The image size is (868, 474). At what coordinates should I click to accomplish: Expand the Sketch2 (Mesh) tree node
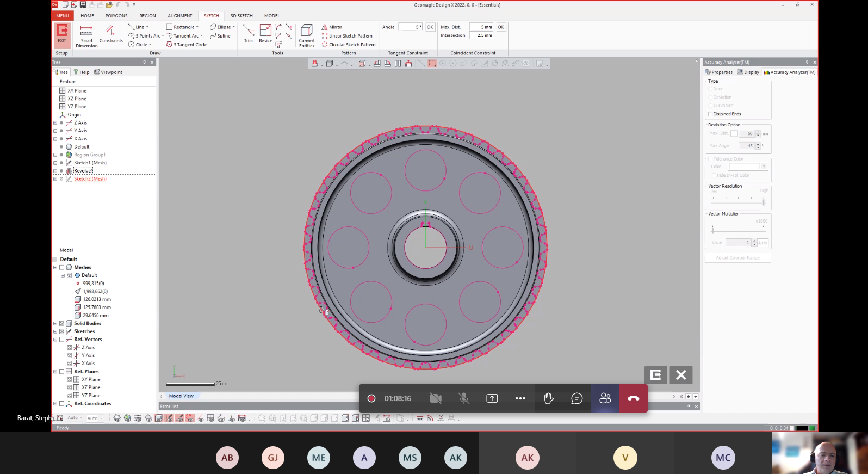(55, 179)
